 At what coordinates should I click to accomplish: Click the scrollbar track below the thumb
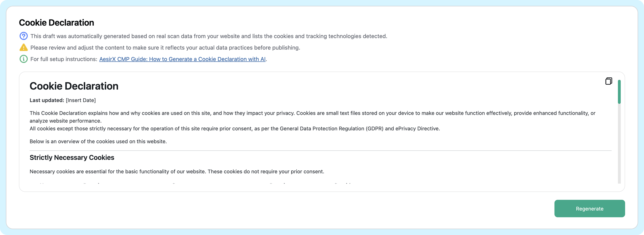[x=619, y=145]
